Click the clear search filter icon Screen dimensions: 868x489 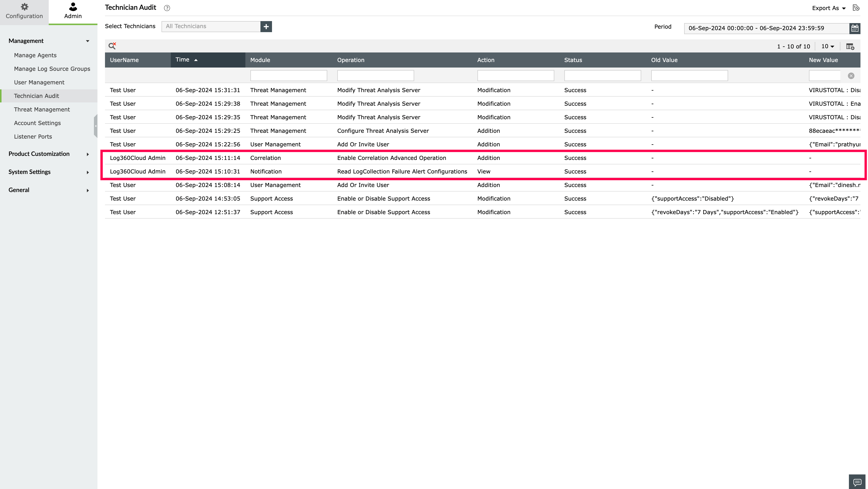[112, 46]
